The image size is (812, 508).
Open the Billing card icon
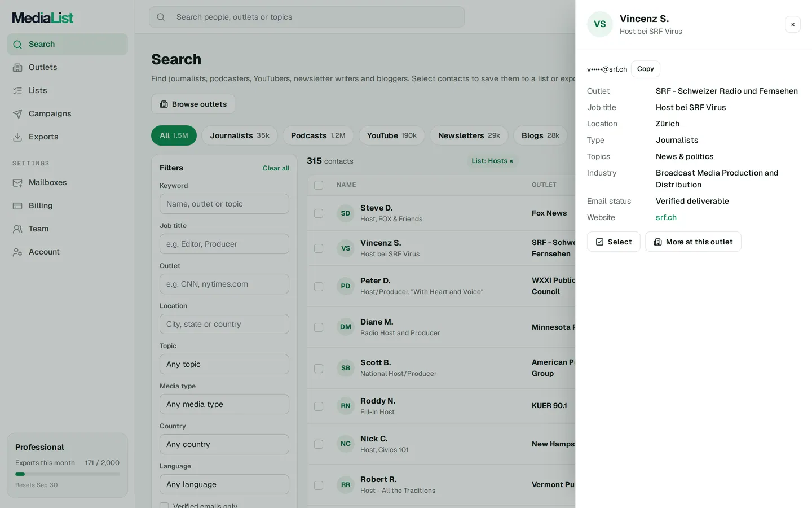tap(17, 205)
